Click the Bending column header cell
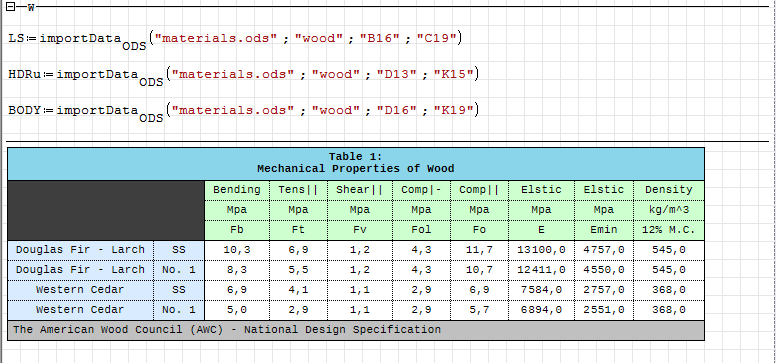 click(237, 190)
